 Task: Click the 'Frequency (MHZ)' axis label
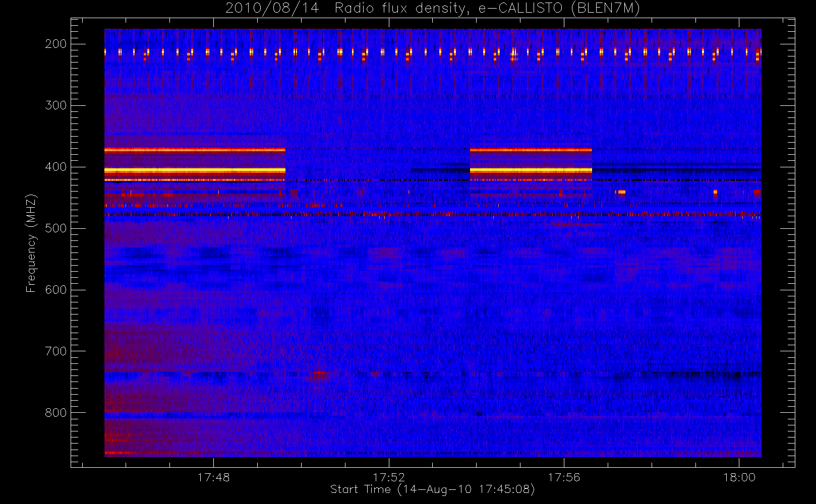[x=31, y=243]
